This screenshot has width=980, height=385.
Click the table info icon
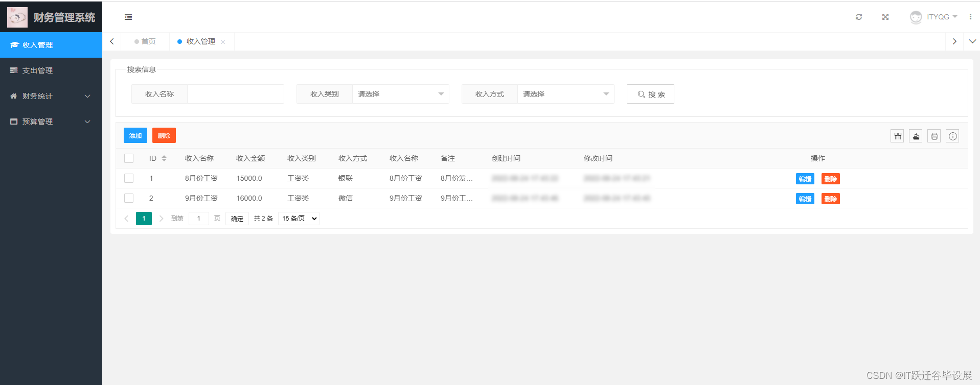[x=953, y=136]
